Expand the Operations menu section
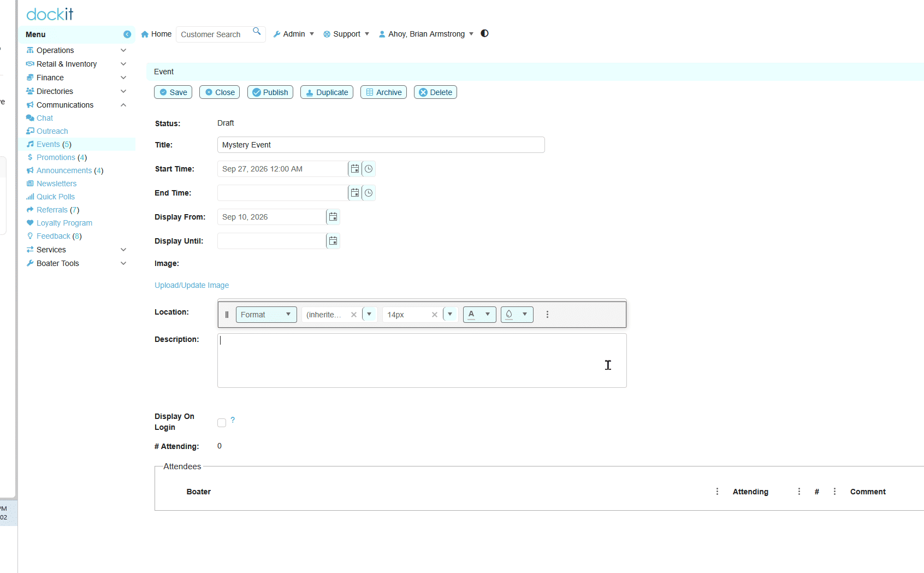The width and height of the screenshot is (924, 573). point(76,50)
